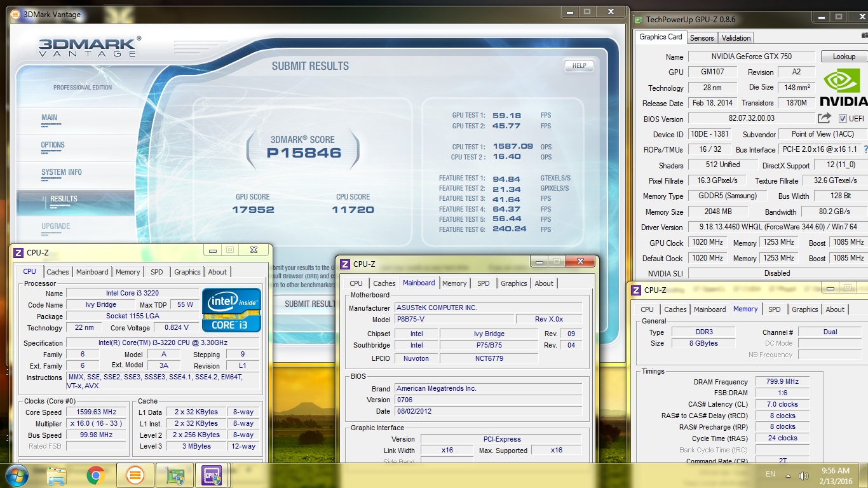Click the EN language indicator in taskbar
Screen dimensions: 868x488
click(771, 474)
